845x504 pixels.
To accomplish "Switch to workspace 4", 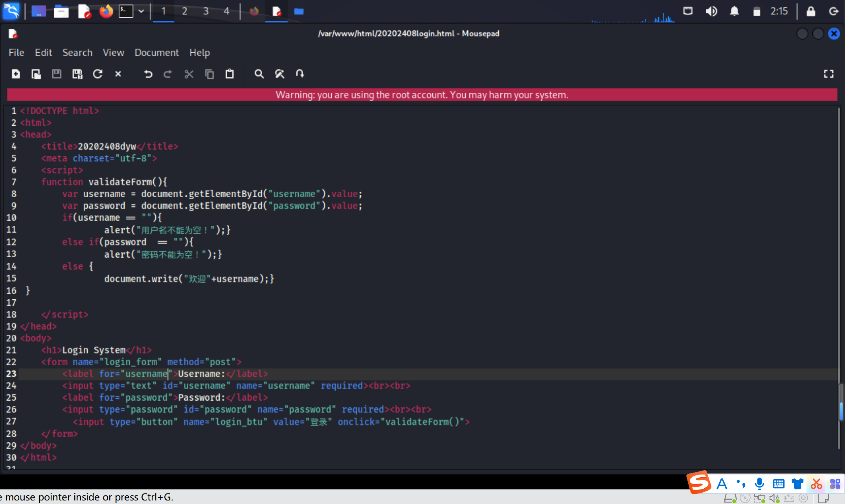I will pyautogui.click(x=226, y=11).
